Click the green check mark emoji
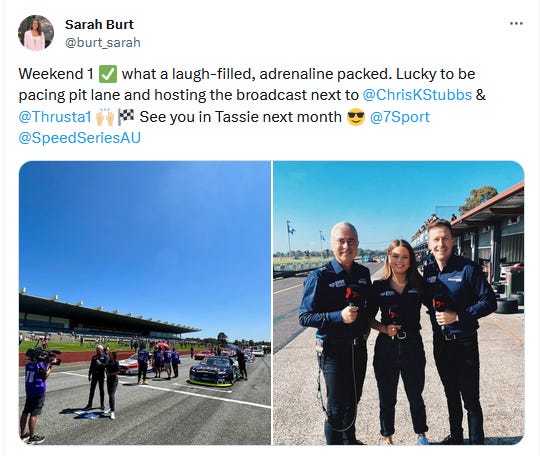540x456 pixels. (x=108, y=74)
